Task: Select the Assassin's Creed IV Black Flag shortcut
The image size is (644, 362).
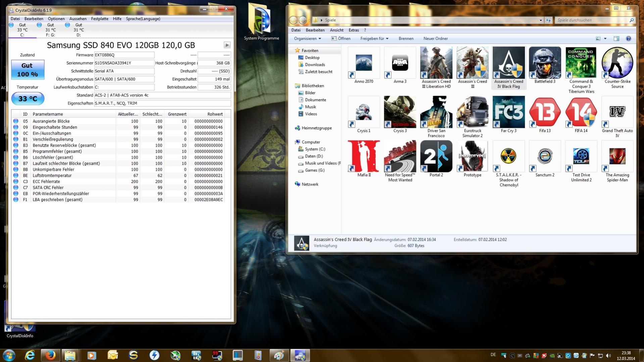Action: tap(509, 68)
